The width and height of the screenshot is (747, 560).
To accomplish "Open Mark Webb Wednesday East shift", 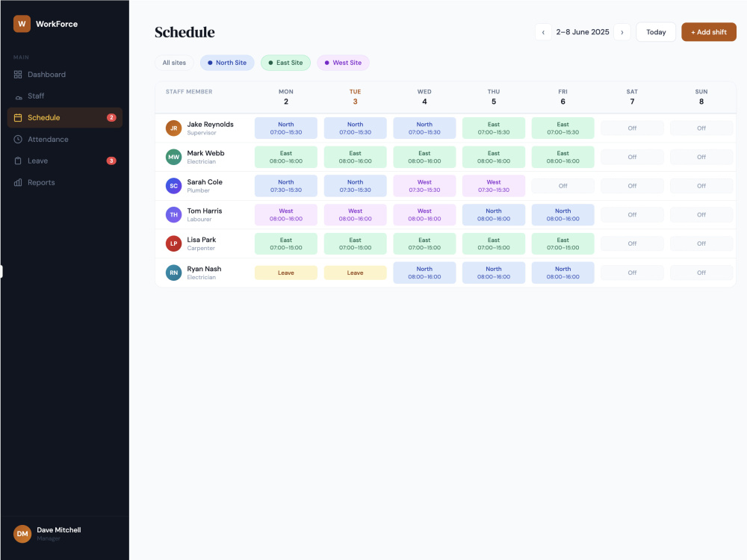I will tap(424, 157).
